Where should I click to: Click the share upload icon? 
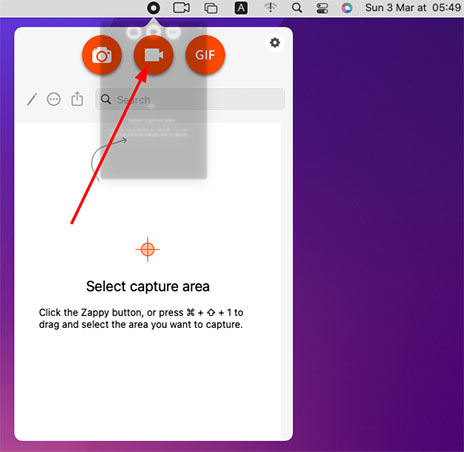77,99
